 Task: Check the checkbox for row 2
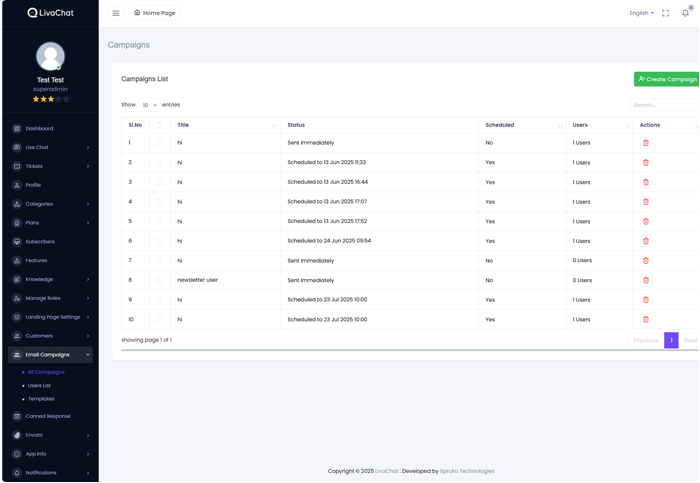pyautogui.click(x=159, y=162)
